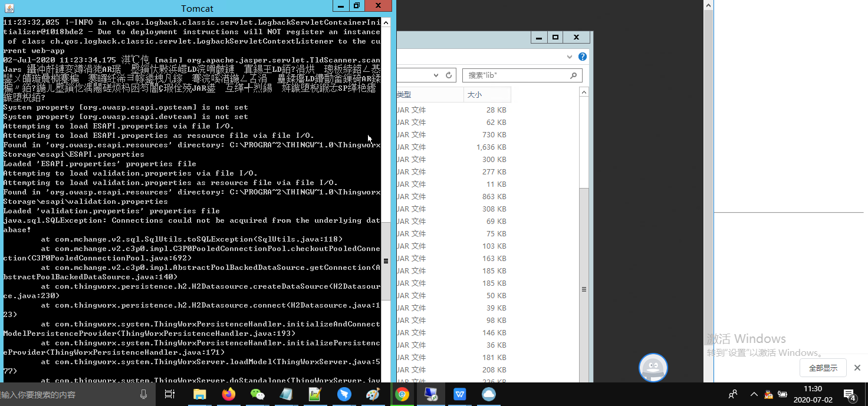The image size is (868, 406).
Task: Select the file row sized 62 KB
Action: [x=453, y=123]
